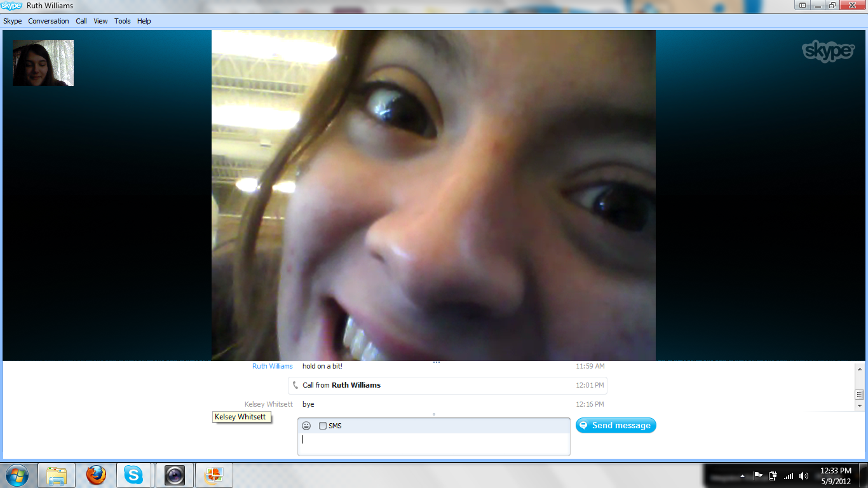The width and height of the screenshot is (868, 488).
Task: Open Action Center flag tray icon
Action: tap(758, 476)
